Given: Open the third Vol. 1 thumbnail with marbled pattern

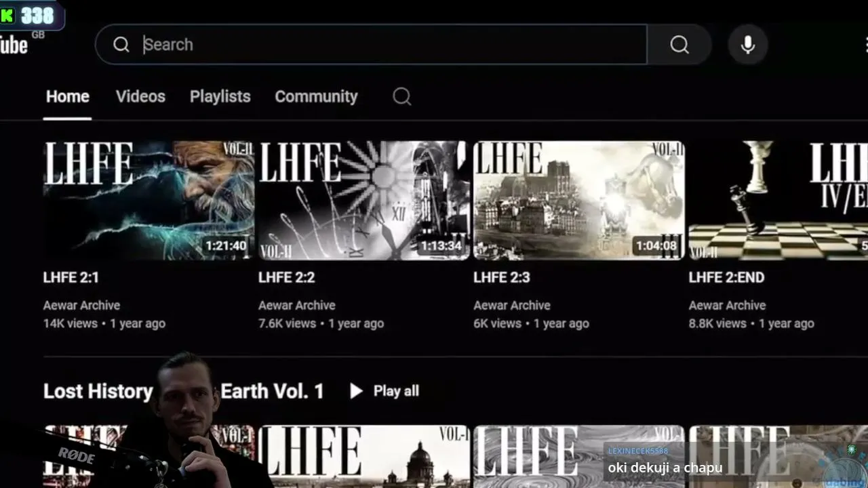Looking at the screenshot, I should (x=578, y=456).
